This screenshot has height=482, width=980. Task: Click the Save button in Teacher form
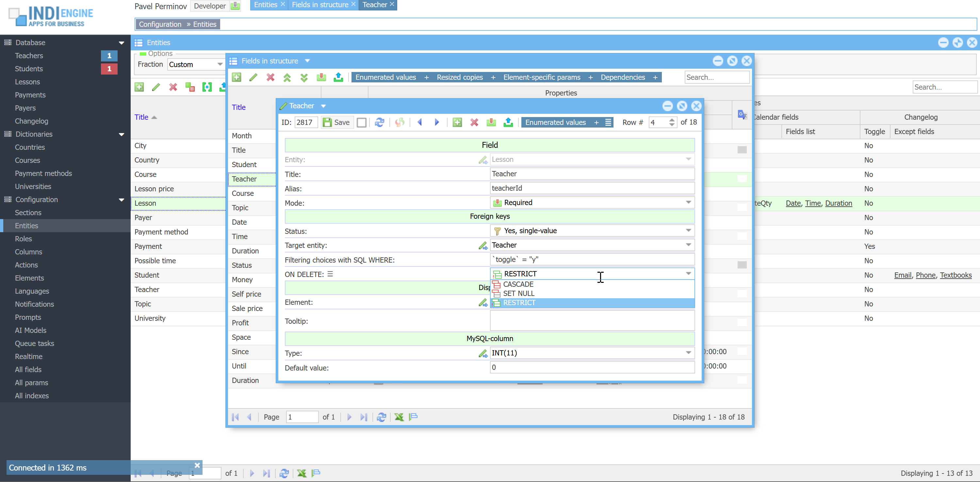coord(337,122)
